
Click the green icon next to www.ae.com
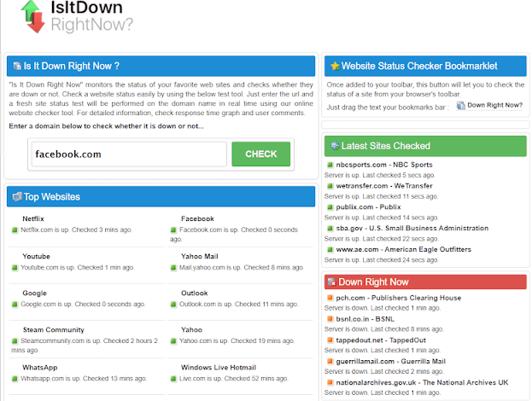[x=330, y=250]
